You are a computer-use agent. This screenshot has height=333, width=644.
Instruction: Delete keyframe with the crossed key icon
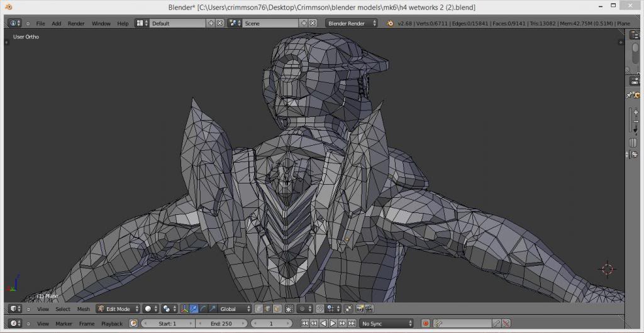(x=506, y=324)
